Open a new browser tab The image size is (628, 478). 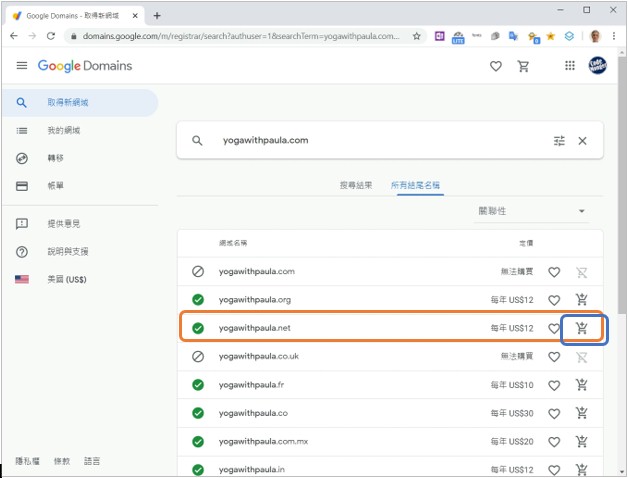pyautogui.click(x=157, y=16)
